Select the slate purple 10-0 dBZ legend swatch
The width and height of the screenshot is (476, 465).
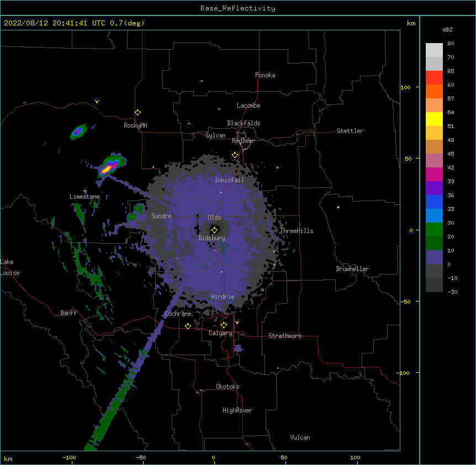click(x=434, y=257)
